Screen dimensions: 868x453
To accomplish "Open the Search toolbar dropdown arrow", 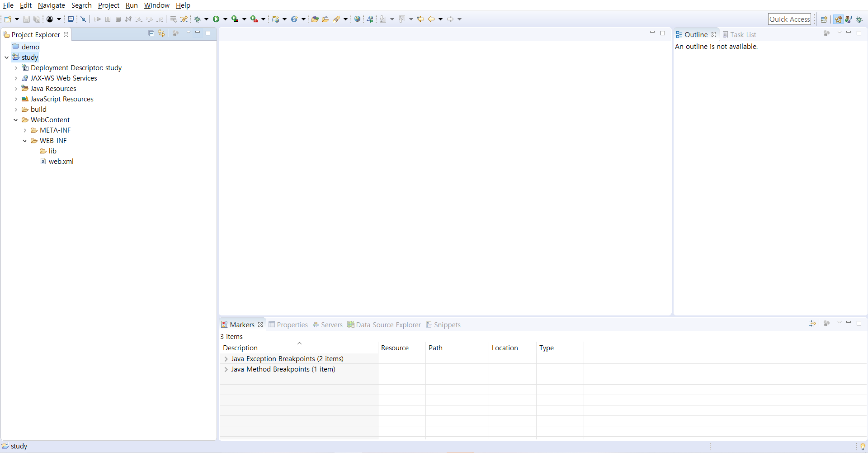I will [x=345, y=19].
